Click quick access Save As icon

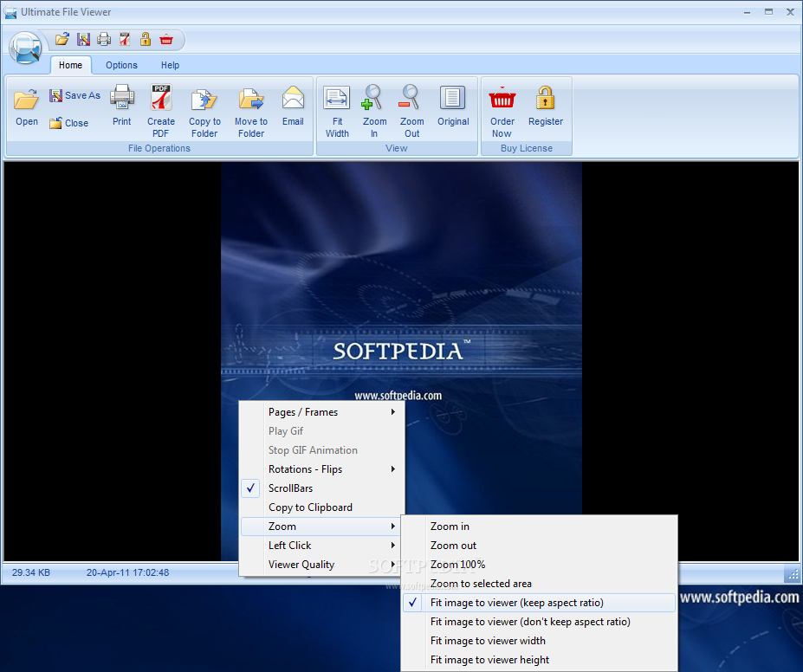[83, 39]
